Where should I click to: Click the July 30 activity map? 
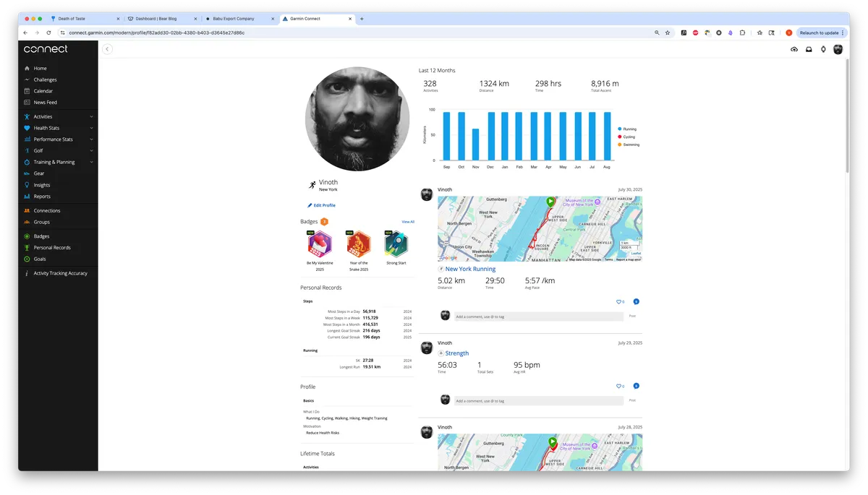540,229
